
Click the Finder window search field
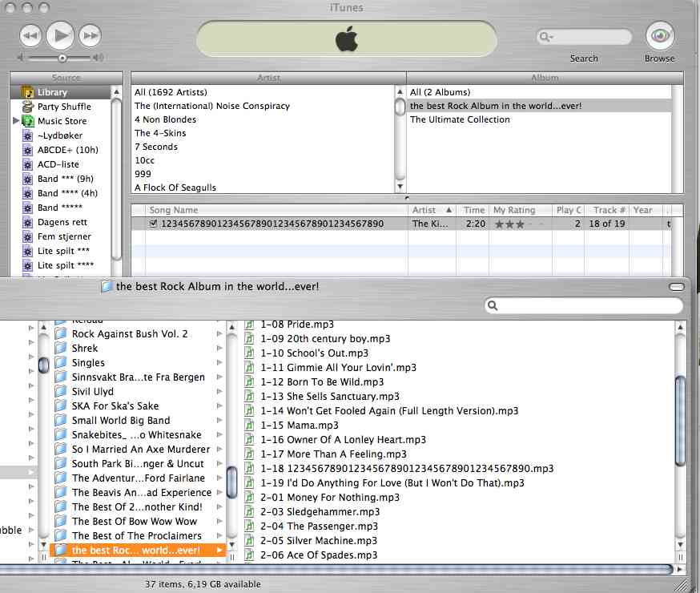(584, 305)
